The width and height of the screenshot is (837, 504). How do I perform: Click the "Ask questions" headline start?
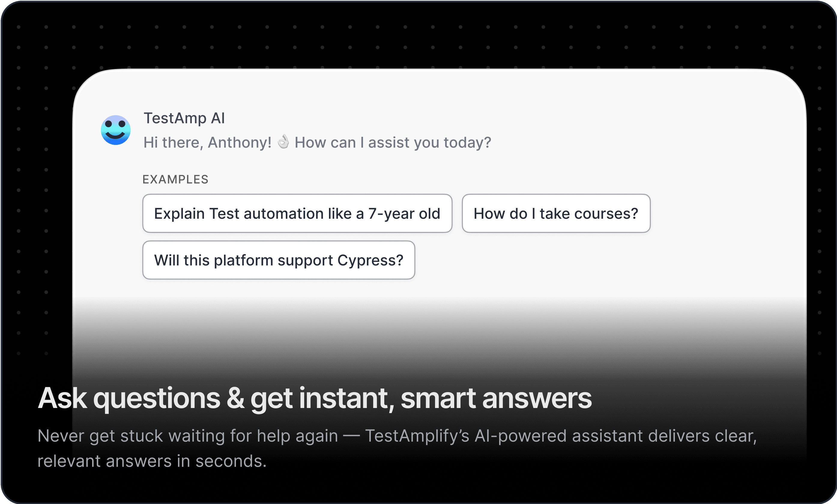point(129,398)
